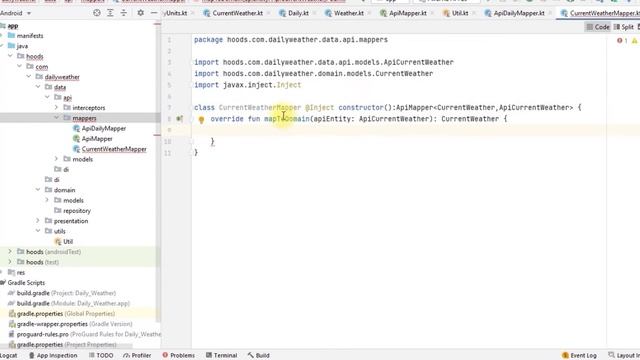Collapse the com package node
Viewport: 640px width, 360px height.
point(20,66)
